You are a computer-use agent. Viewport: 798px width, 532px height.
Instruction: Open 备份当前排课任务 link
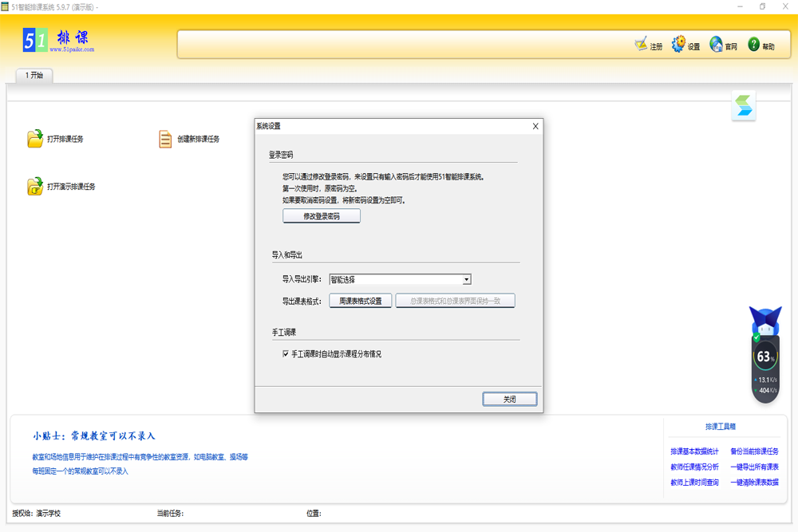point(754,451)
